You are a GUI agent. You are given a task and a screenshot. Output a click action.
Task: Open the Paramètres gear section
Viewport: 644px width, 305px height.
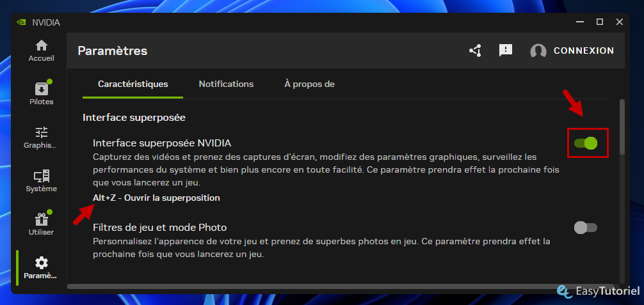click(x=41, y=268)
